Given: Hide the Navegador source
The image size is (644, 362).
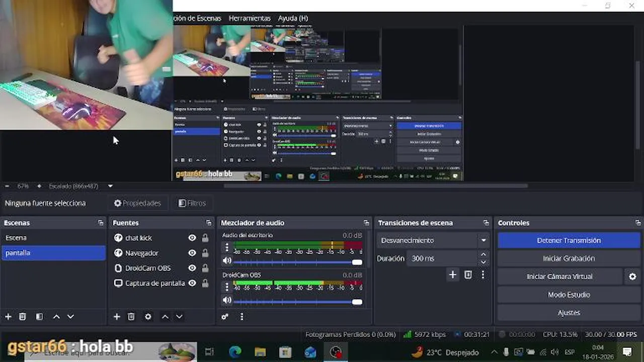Looking at the screenshot, I should point(192,253).
